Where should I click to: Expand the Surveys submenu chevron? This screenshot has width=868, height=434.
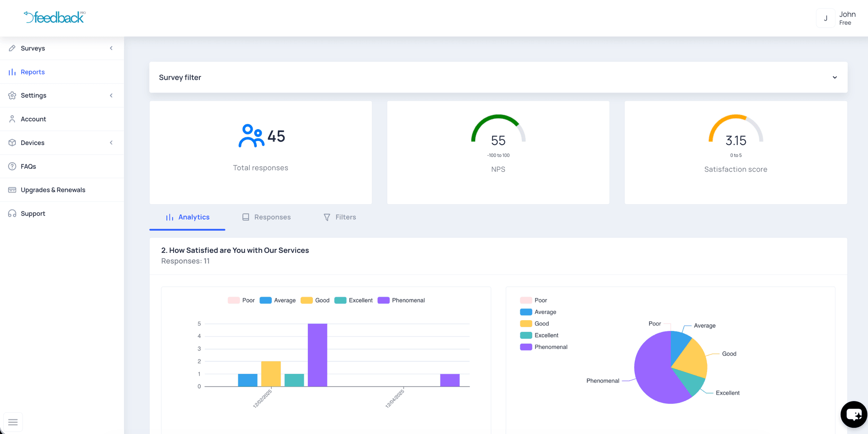[111, 48]
